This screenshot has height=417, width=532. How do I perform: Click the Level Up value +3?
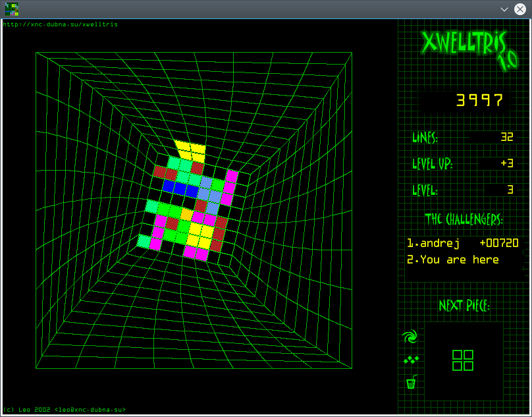tap(506, 163)
